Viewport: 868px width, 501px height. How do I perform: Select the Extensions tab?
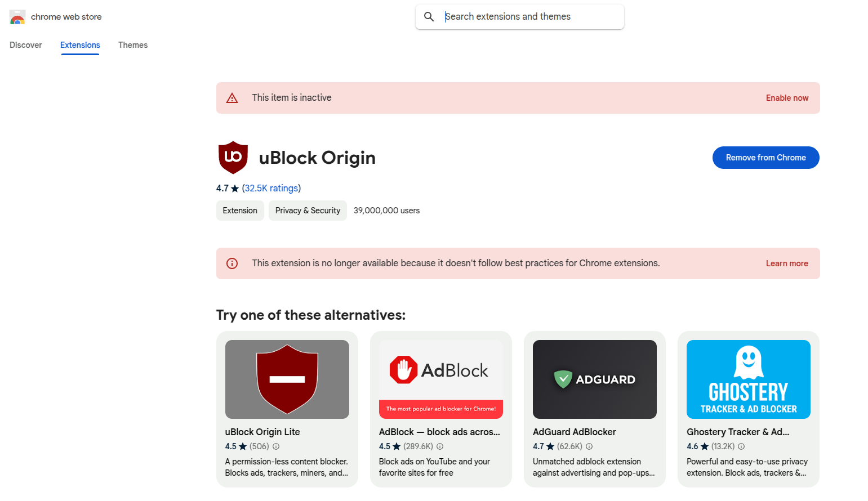point(80,45)
